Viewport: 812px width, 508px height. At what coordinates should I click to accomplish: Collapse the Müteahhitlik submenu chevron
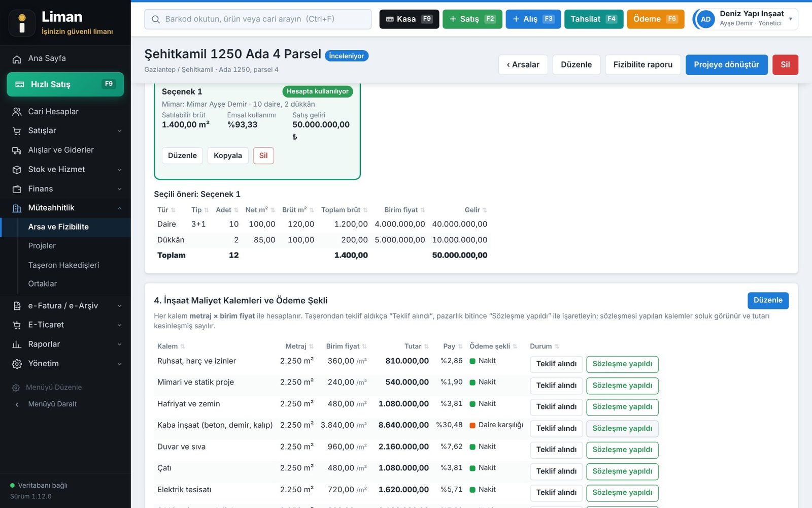pos(120,208)
